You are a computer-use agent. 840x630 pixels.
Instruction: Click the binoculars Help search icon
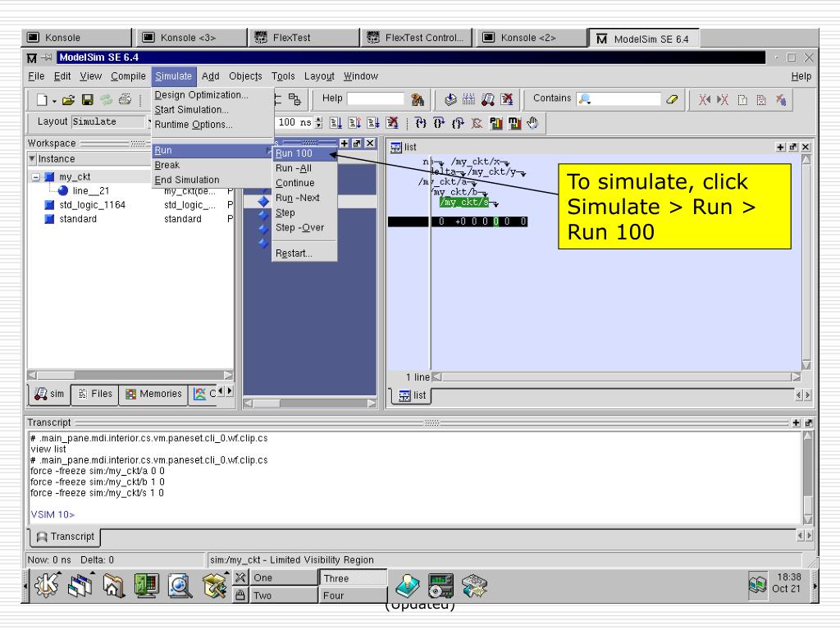coord(418,99)
